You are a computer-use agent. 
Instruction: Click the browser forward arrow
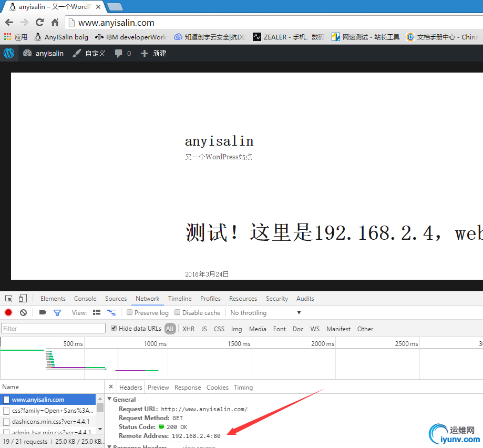24,23
